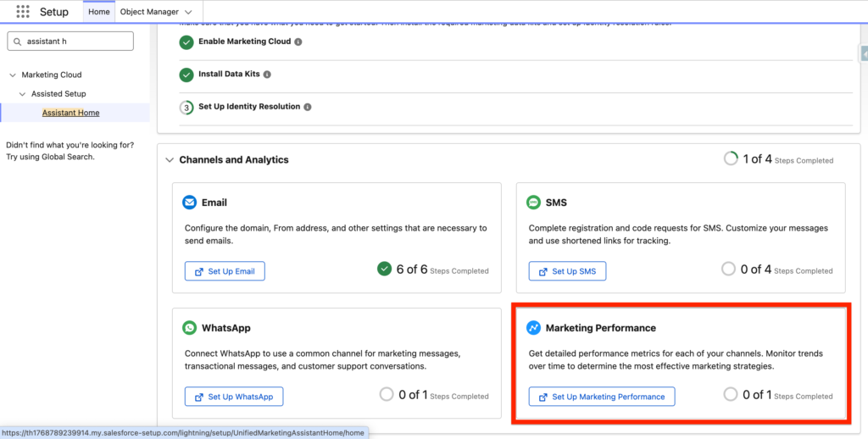The height and width of the screenshot is (439, 868).
Task: Open the App Launcher grid icon
Action: tap(23, 12)
